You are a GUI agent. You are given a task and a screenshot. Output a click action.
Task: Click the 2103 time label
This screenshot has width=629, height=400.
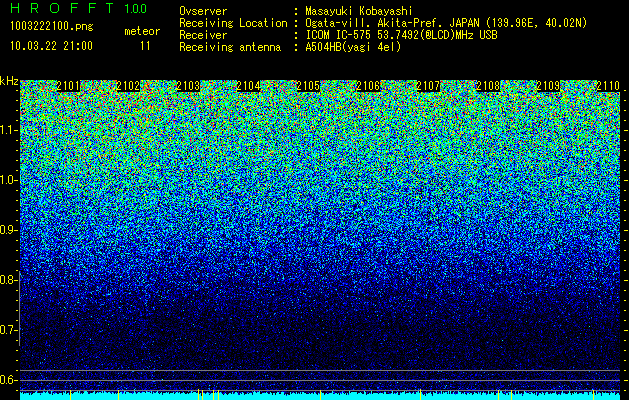[x=188, y=86]
